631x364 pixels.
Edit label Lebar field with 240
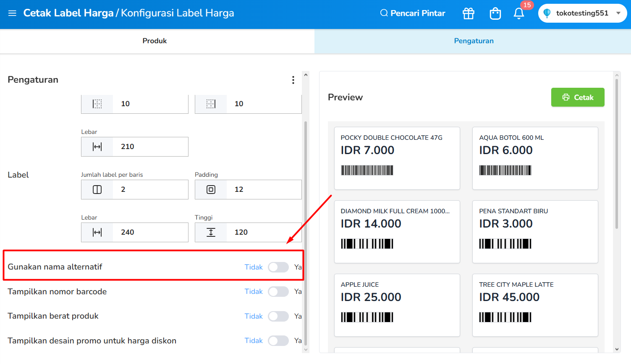click(x=135, y=232)
